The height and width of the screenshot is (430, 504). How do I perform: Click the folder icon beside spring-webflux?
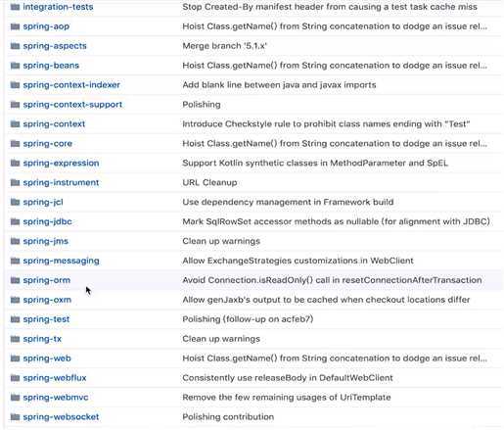pyautogui.click(x=15, y=378)
